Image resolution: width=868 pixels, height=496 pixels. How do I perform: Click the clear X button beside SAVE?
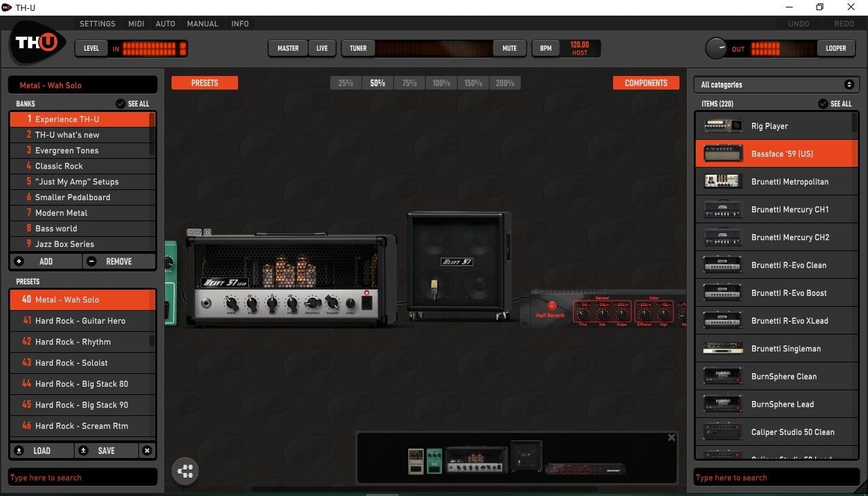tap(147, 451)
